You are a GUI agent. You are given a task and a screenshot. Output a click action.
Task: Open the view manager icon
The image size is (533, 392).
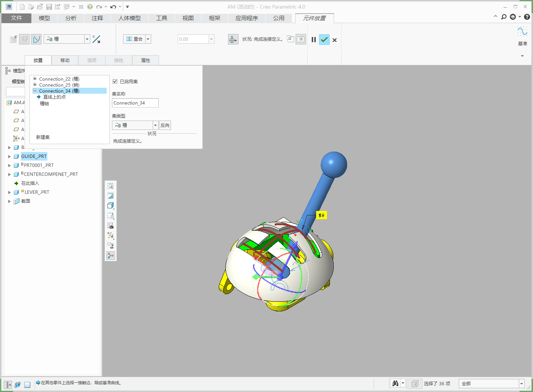pos(110,225)
